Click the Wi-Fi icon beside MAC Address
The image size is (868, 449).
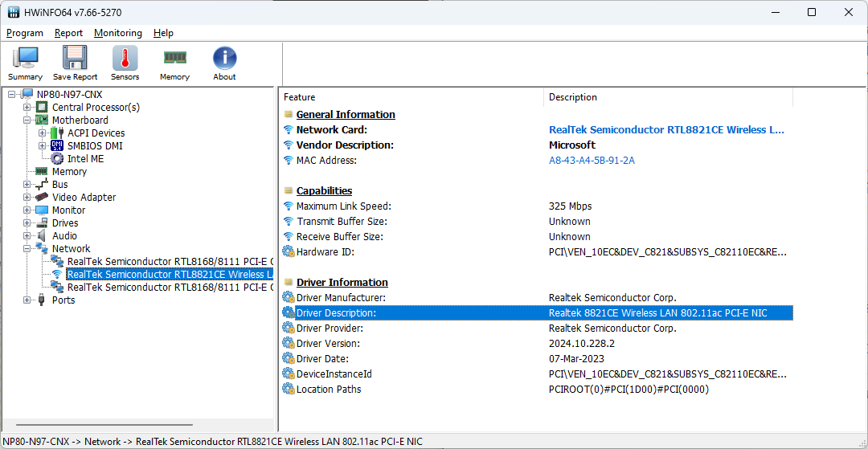(289, 161)
